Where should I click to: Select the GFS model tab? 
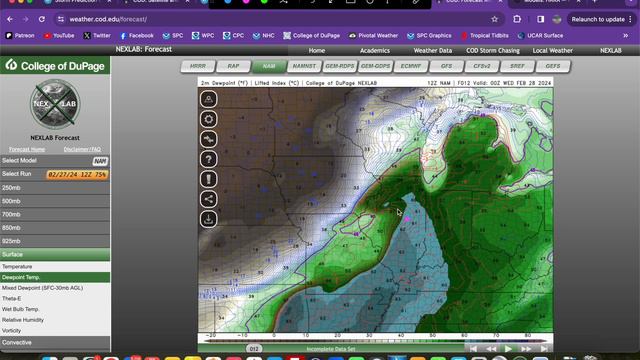[447, 66]
